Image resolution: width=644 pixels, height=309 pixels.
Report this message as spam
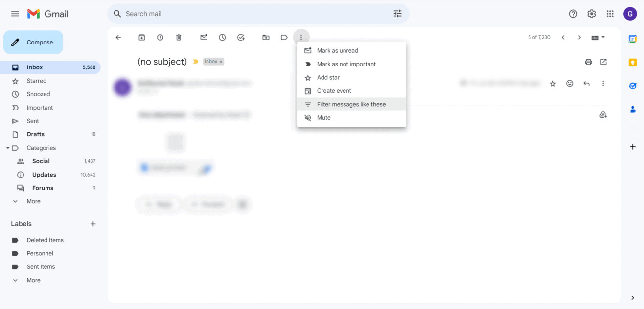click(160, 37)
